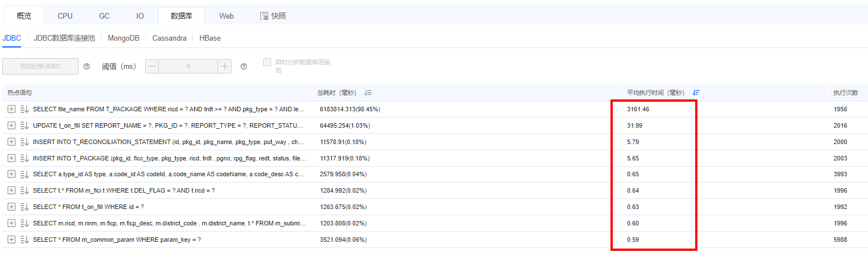Screen dimensions: 868x261
Task: Click list-sort icon on UPDATE t_on_fill row
Action: click(24, 125)
